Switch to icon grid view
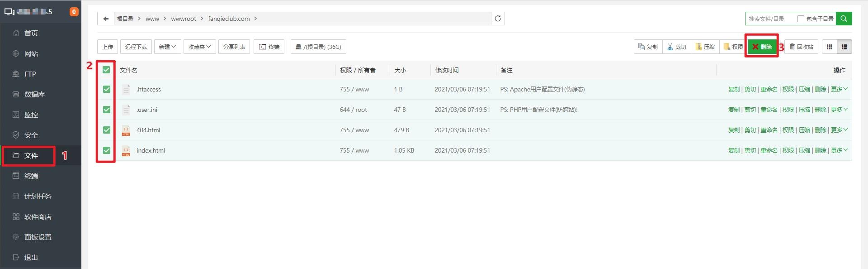Viewport: 868px width, 269px height. pyautogui.click(x=829, y=47)
